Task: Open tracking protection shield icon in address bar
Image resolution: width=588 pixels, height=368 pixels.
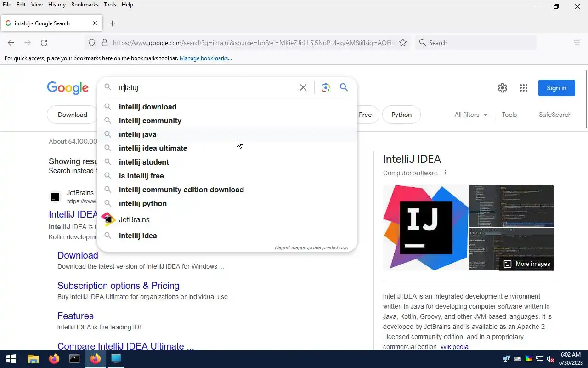Action: tap(92, 43)
